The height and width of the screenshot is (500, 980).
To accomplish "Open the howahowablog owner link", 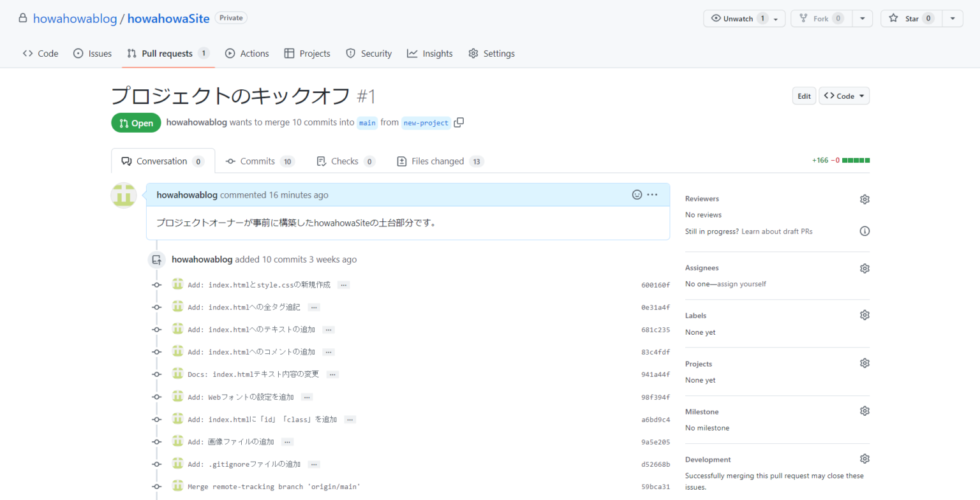I will tap(75, 18).
